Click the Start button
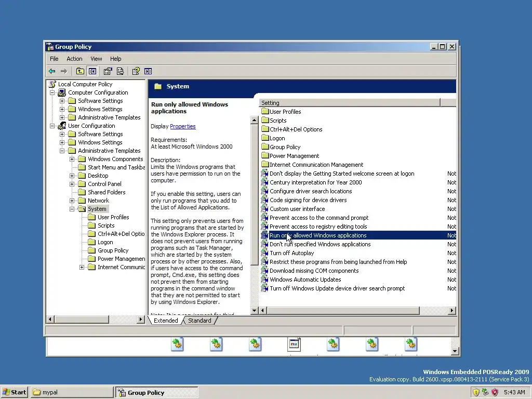The width and height of the screenshot is (532, 399). tap(14, 392)
